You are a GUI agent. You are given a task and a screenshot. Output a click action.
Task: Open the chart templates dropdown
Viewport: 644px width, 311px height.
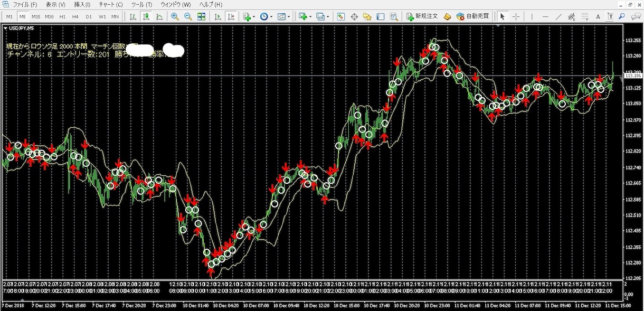(x=284, y=16)
